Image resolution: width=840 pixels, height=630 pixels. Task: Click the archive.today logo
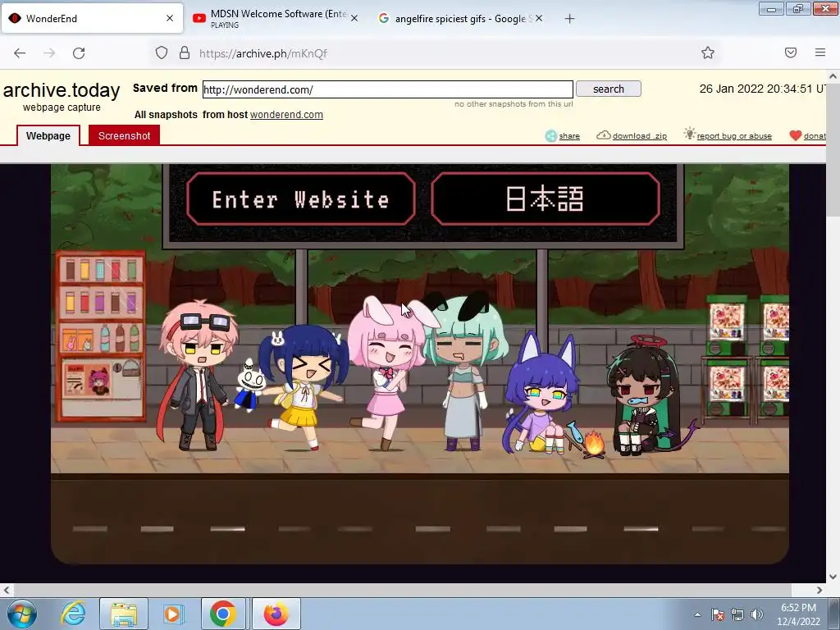[62, 90]
